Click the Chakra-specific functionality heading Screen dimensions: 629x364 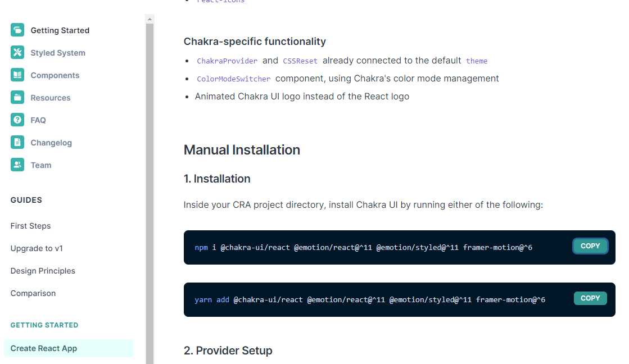click(x=255, y=42)
